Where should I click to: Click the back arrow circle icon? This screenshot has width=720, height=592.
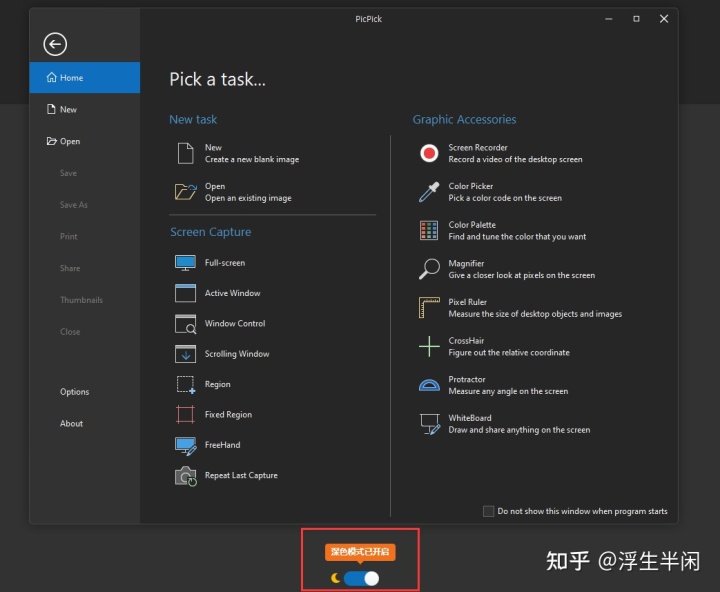(x=55, y=44)
